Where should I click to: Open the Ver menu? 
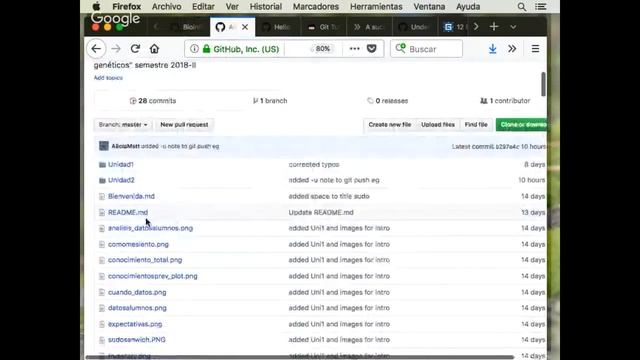(232, 7)
